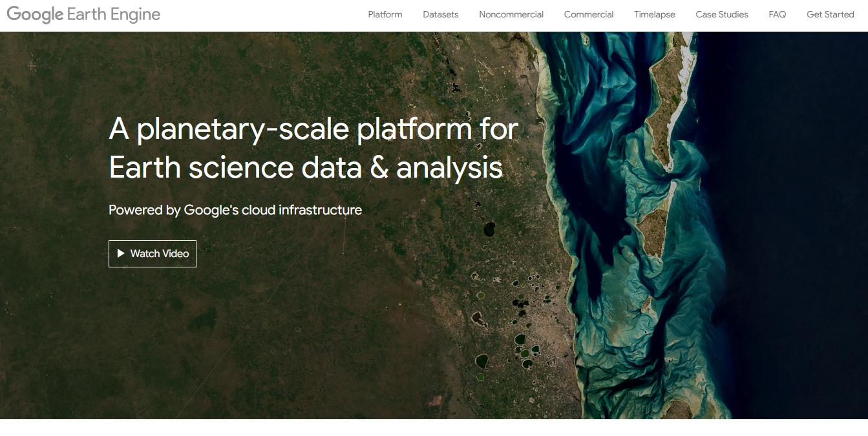Click the word "Google" in the logo
Image resolution: width=868 pixels, height=436 pixels.
(36, 15)
